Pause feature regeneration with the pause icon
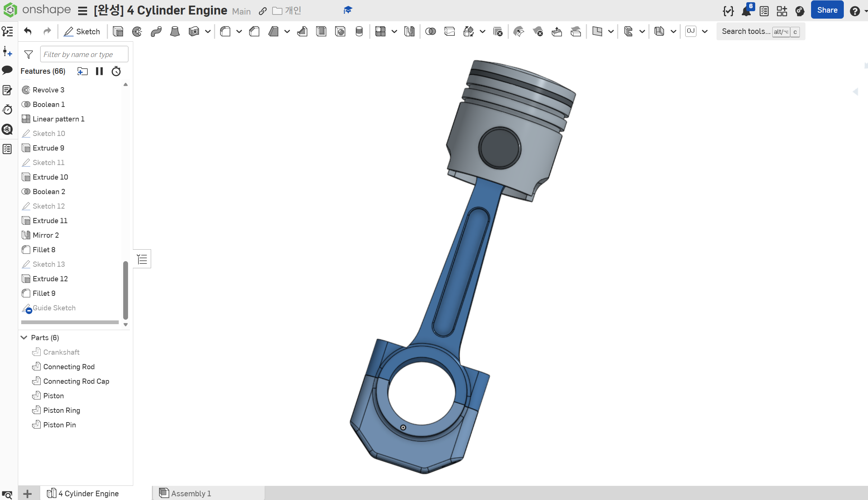The image size is (868, 500). point(99,71)
